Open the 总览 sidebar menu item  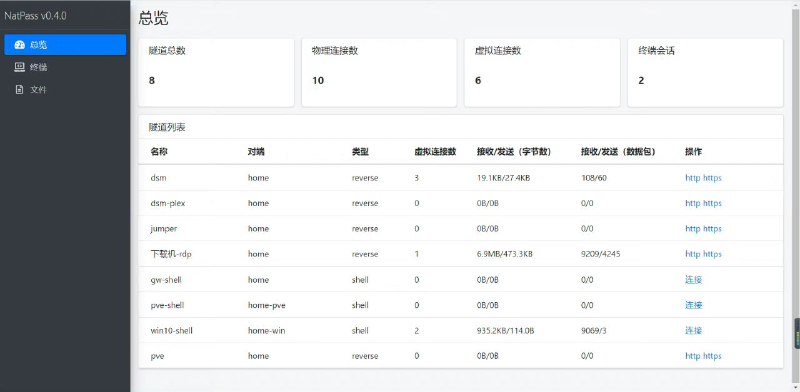(x=65, y=45)
